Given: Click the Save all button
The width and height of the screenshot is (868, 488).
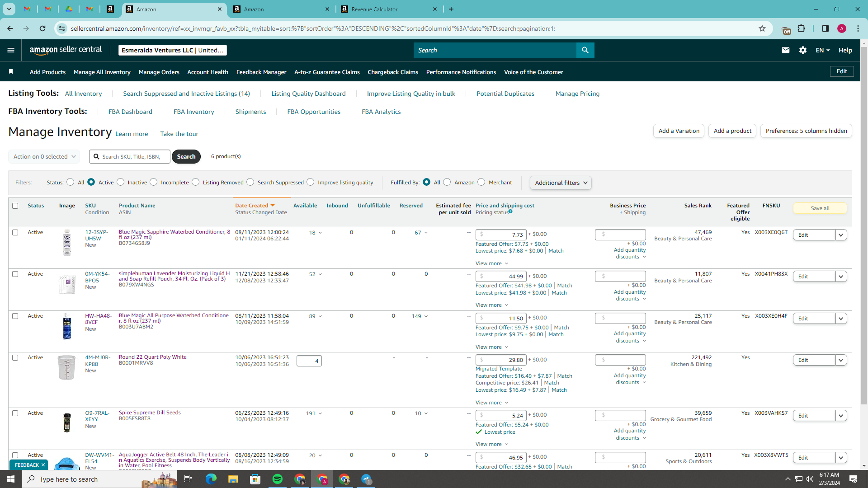Looking at the screenshot, I should pyautogui.click(x=820, y=208).
